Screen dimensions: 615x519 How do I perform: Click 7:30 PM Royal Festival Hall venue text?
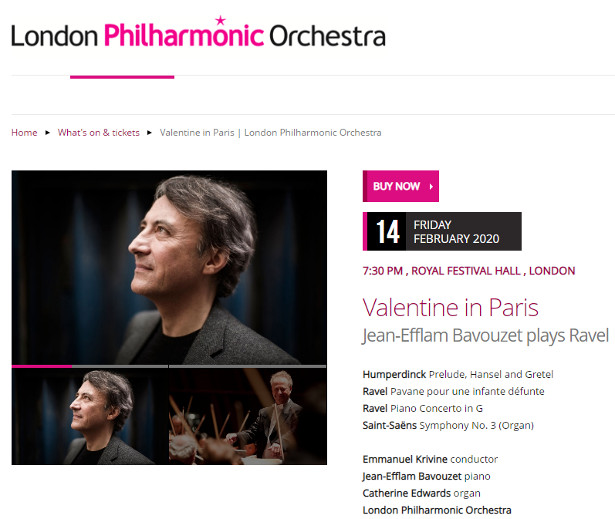click(469, 271)
